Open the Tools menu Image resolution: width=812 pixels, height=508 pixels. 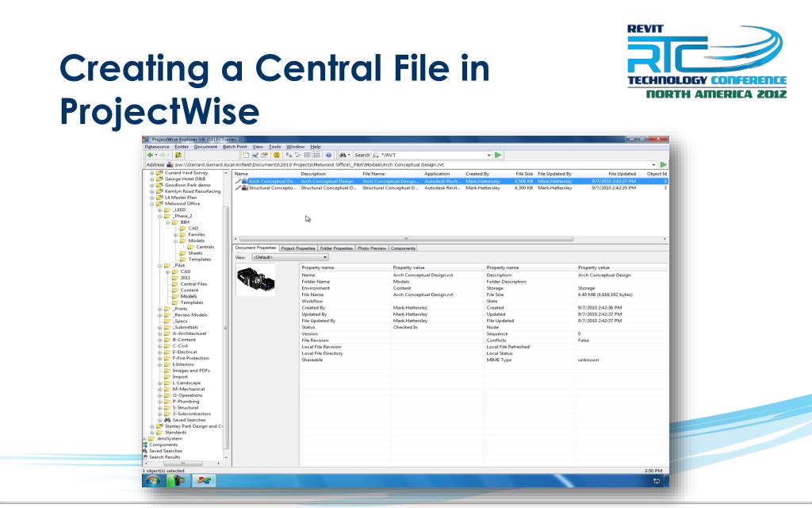[275, 147]
